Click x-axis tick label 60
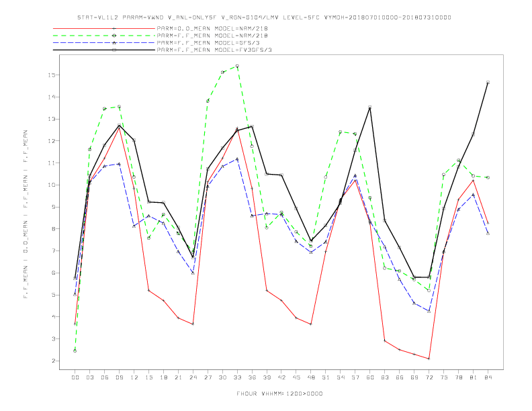 click(x=370, y=377)
